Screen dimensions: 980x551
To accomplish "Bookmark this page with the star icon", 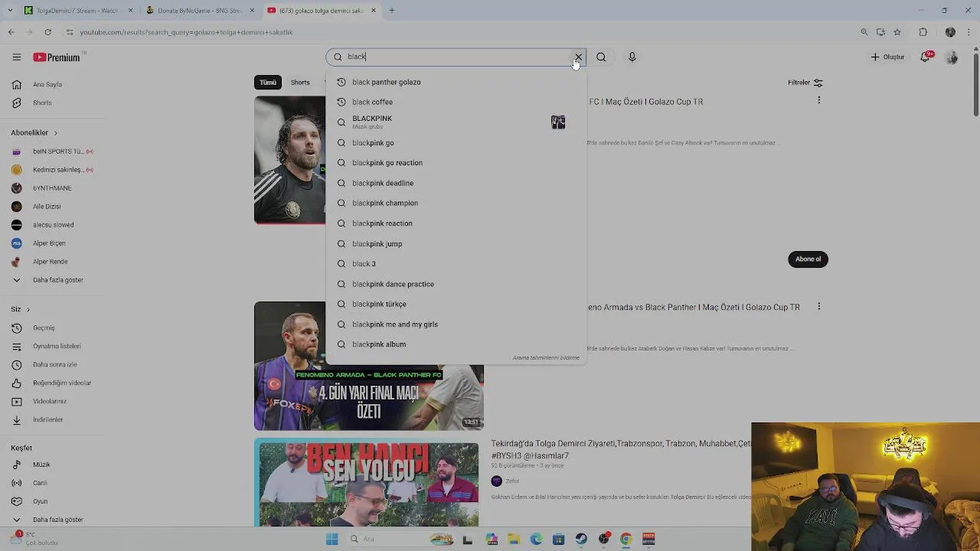I will [897, 32].
